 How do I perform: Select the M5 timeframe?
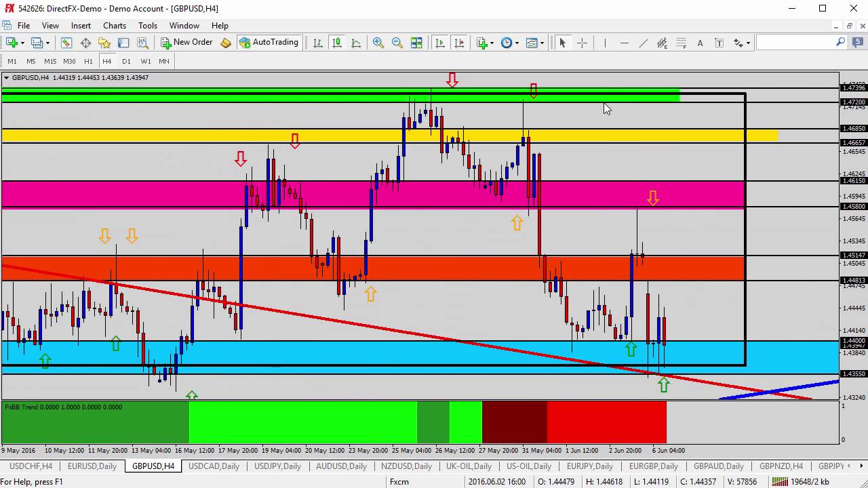31,61
